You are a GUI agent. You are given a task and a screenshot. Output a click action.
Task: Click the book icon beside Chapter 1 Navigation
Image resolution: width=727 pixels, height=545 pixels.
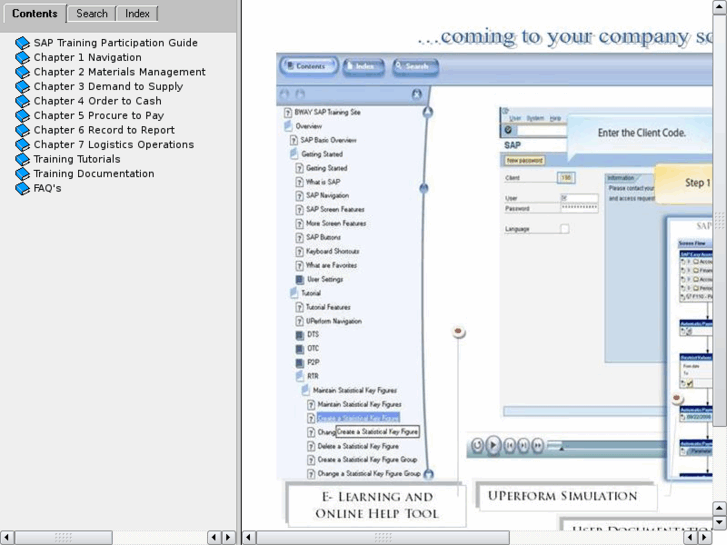[x=22, y=58]
